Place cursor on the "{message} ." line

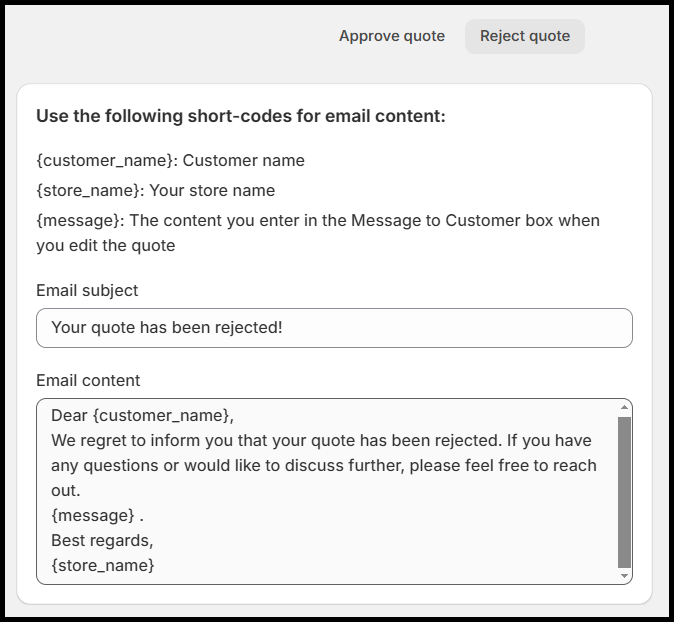click(x=98, y=515)
